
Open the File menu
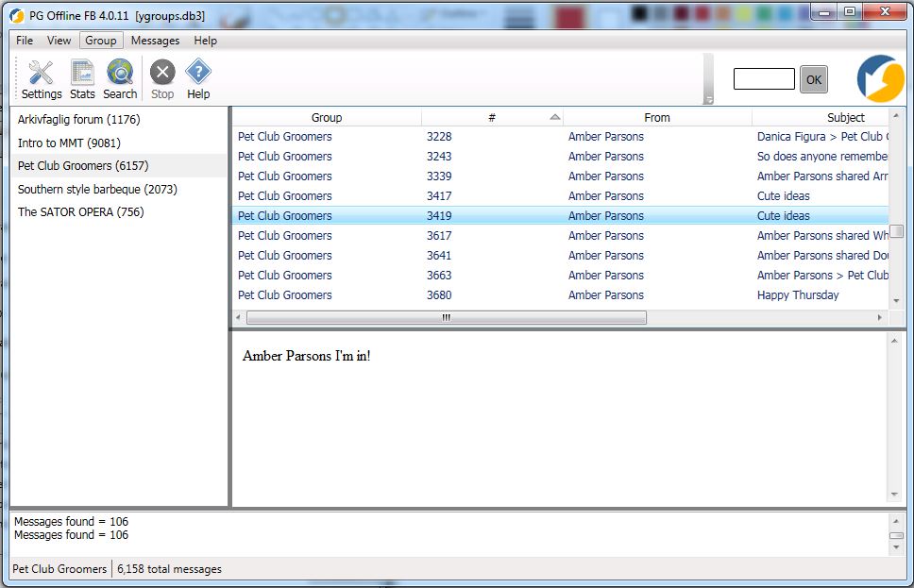[25, 41]
